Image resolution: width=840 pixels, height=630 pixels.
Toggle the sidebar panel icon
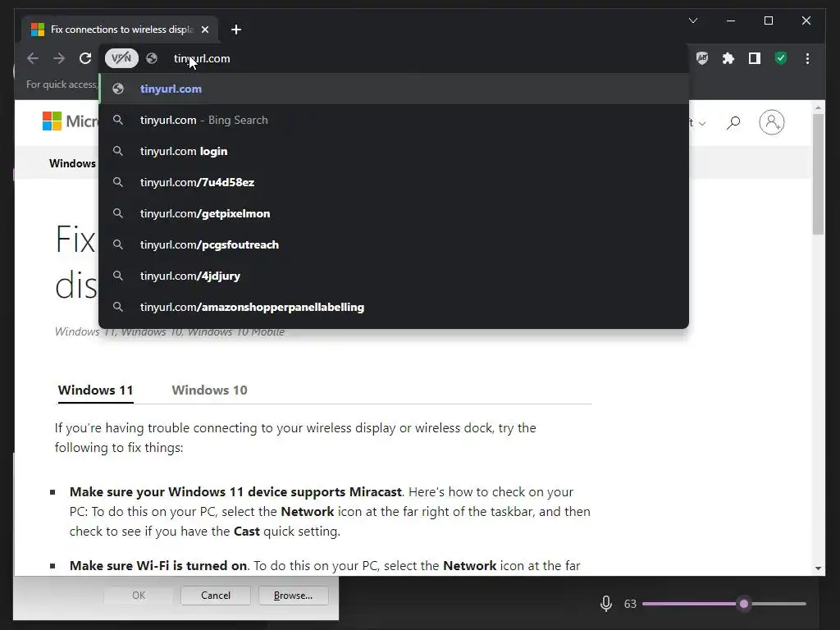[755, 58]
